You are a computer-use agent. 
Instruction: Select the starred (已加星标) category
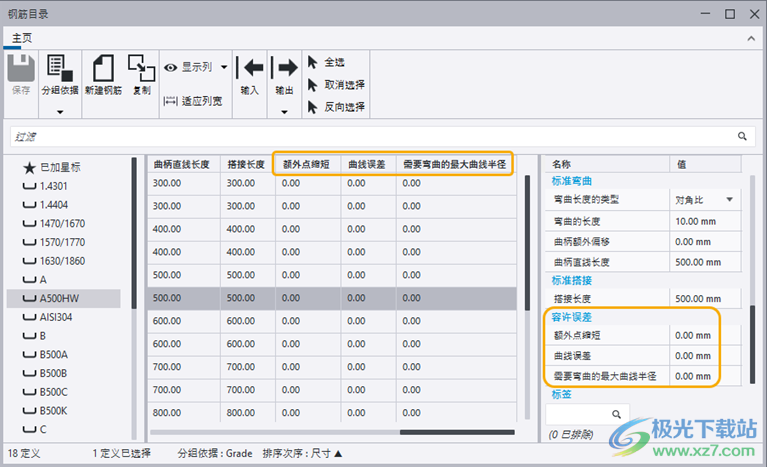52,168
